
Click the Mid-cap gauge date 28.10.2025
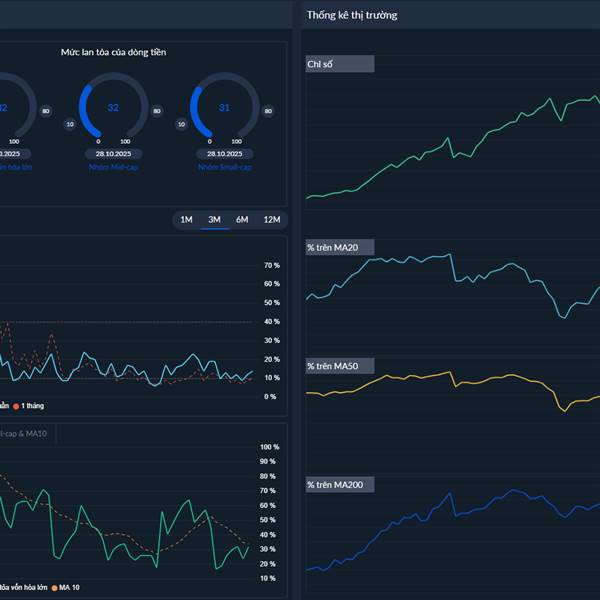point(113,154)
